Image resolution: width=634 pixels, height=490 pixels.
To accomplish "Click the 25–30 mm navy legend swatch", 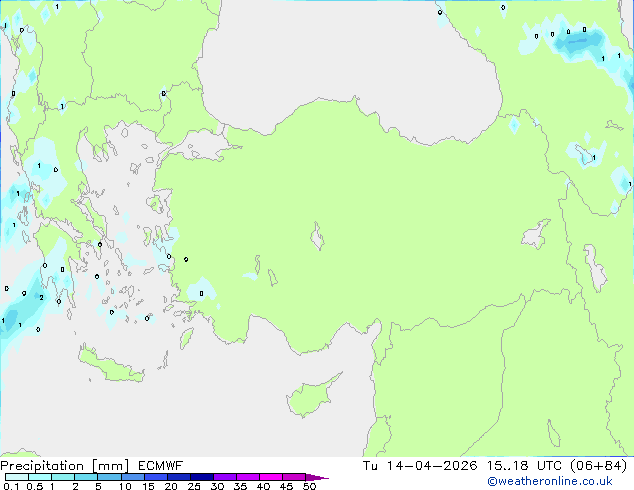I will [x=201, y=477].
